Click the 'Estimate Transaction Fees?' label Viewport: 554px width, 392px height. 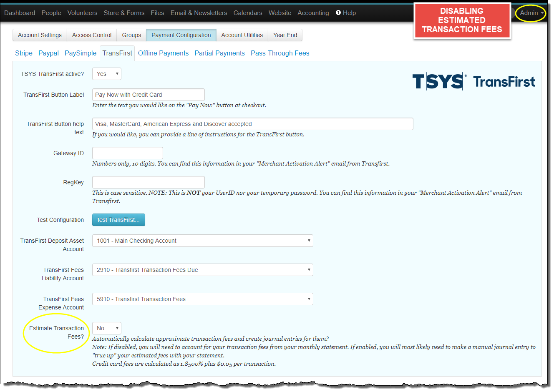57,332
